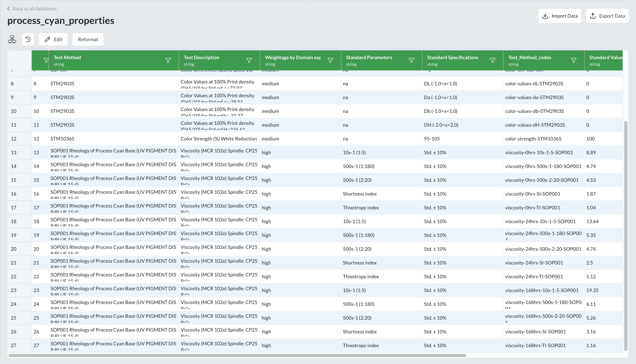Click filter icon on Test_Method_codes column
The image size is (636, 364).
574,61
